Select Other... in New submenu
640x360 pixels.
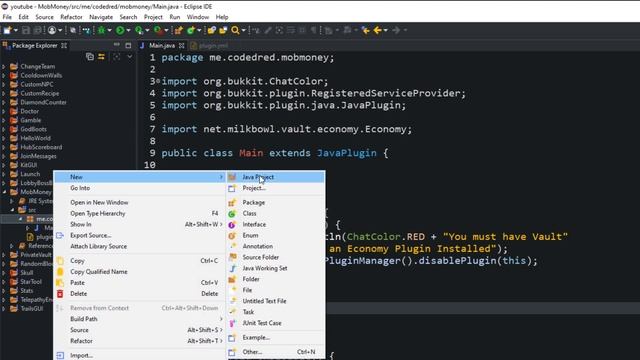276,352
